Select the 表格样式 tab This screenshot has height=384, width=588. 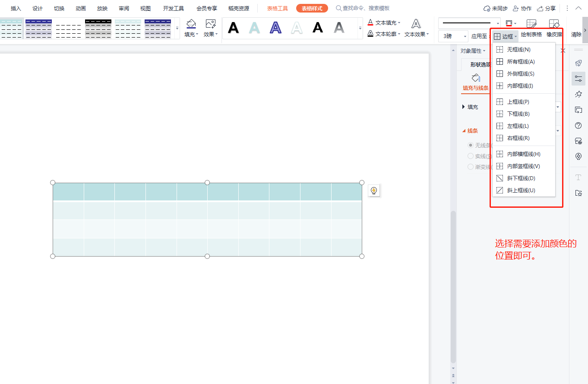click(x=312, y=8)
